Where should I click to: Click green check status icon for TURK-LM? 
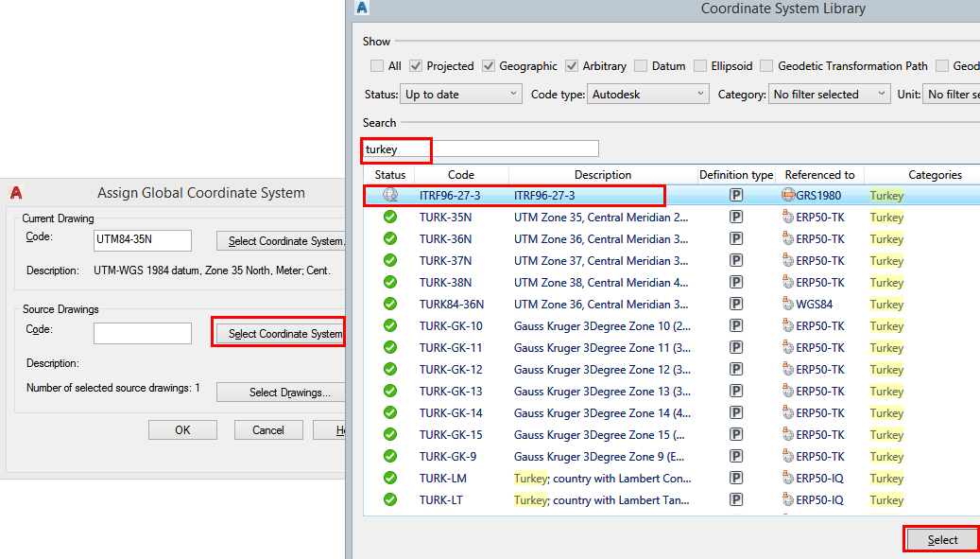click(390, 479)
